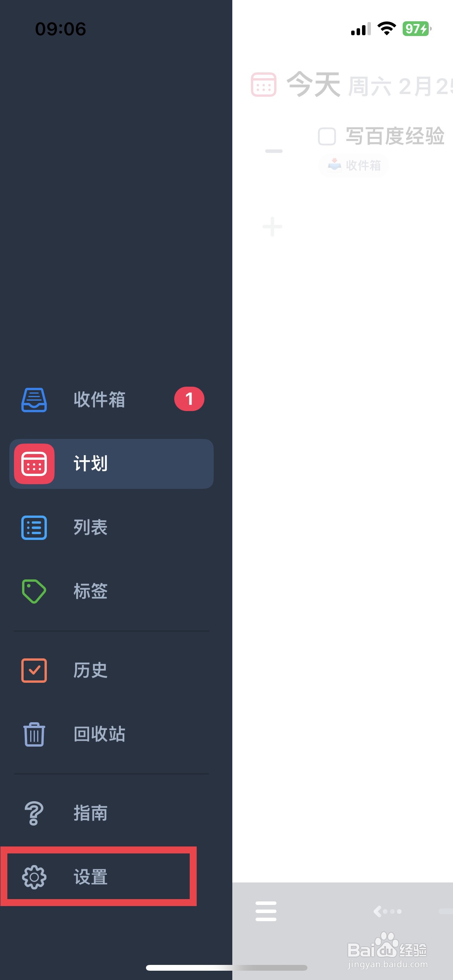Click the 收件箱 tag under the task
The image size is (453, 980).
pyautogui.click(x=353, y=165)
